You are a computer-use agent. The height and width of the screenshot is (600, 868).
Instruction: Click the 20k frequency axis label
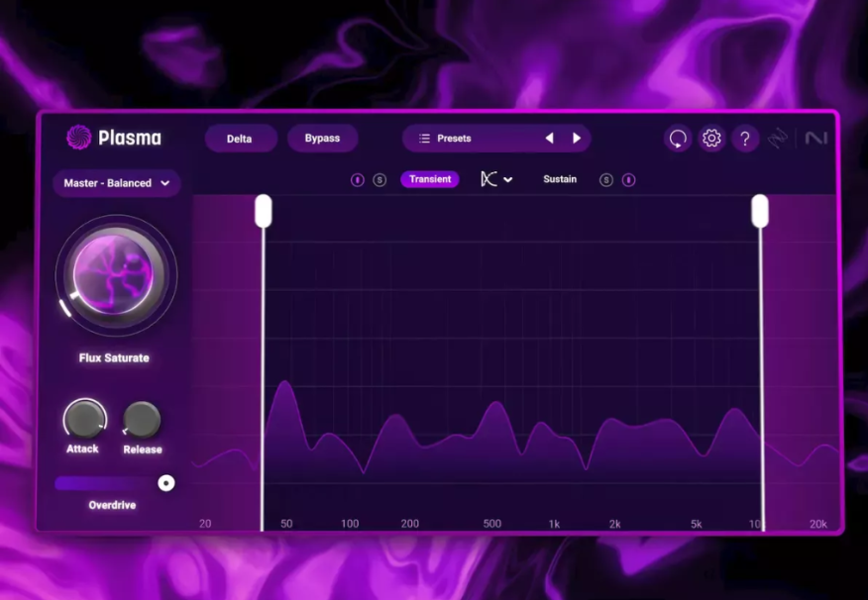click(x=818, y=524)
